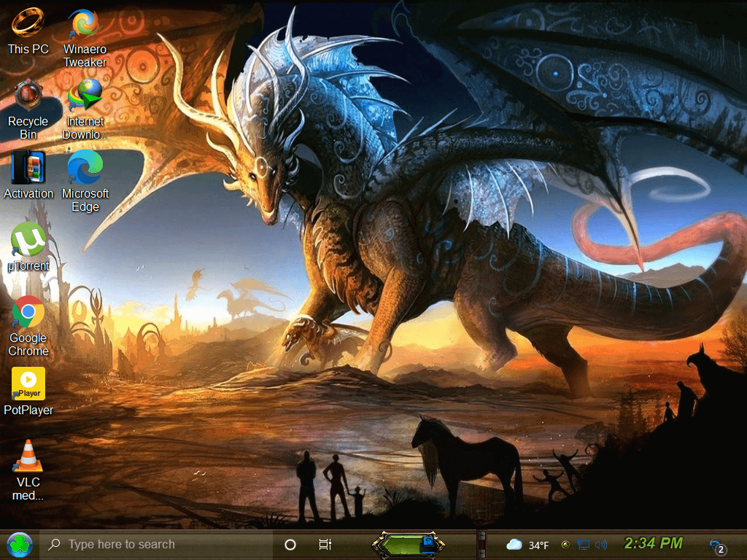Open network status tray icon
This screenshot has height=560, width=747.
[x=584, y=544]
